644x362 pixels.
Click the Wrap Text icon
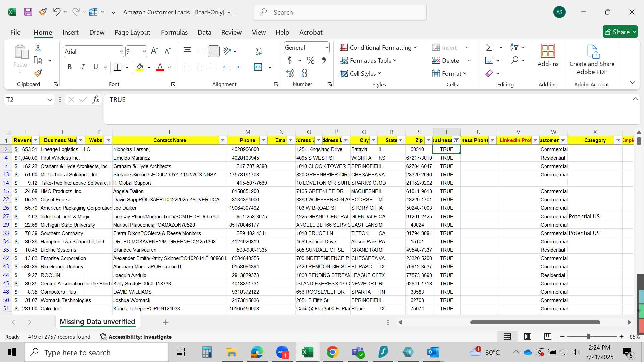[259, 51]
